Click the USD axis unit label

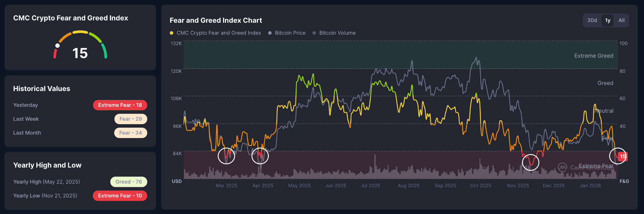click(177, 181)
